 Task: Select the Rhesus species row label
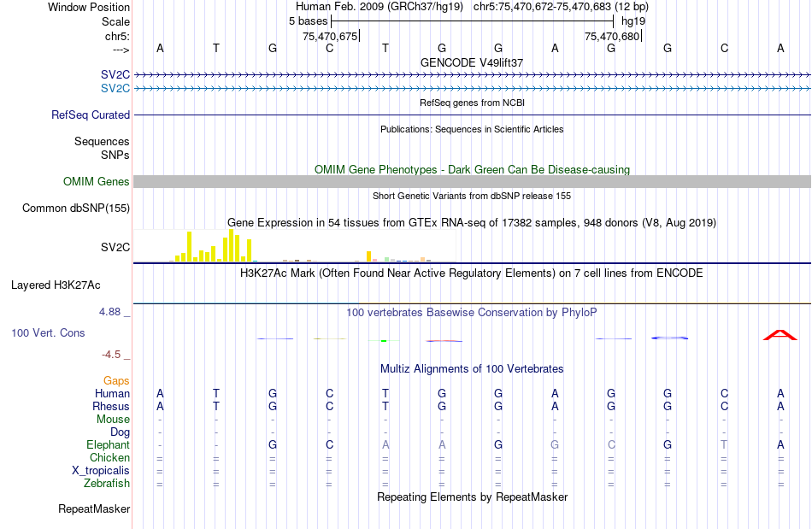[x=111, y=406]
